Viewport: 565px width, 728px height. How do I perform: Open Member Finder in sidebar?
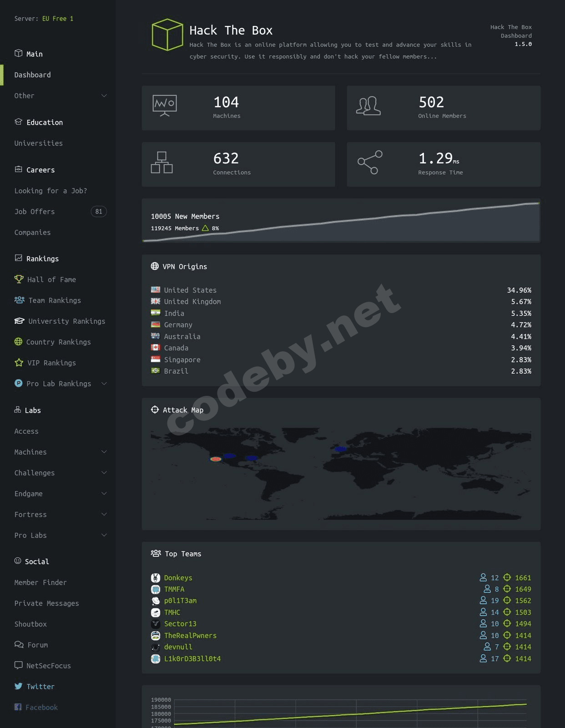(40, 582)
